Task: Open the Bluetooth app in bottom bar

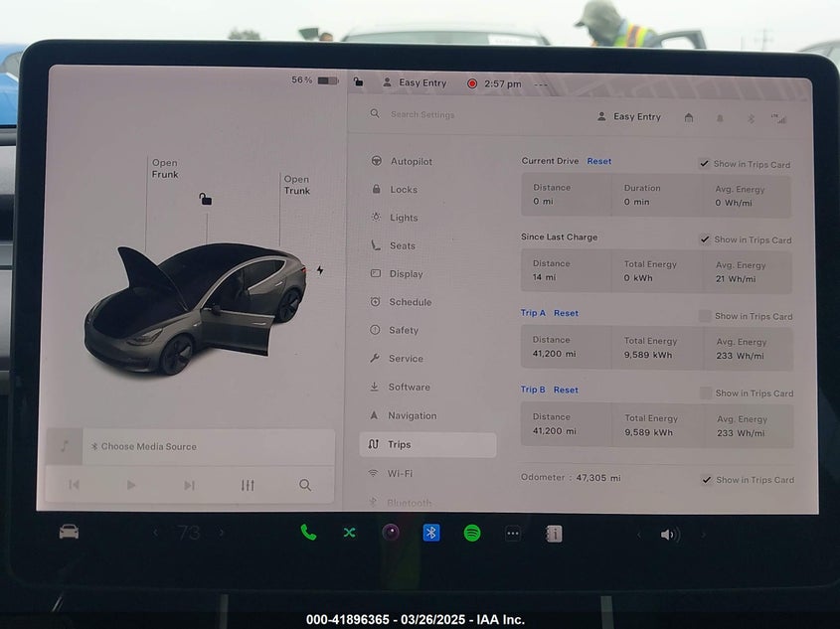Action: coord(431,533)
